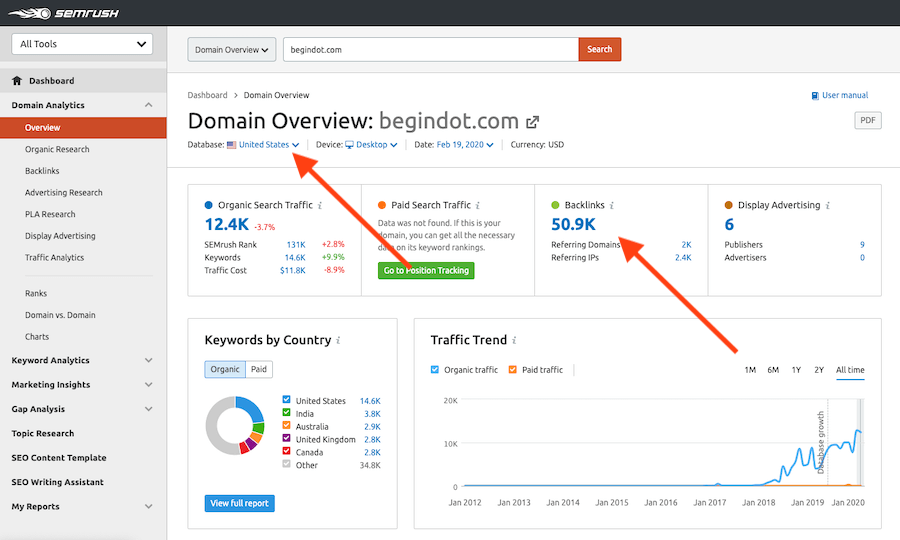
Task: Export report with the PDF button
Action: (868, 121)
